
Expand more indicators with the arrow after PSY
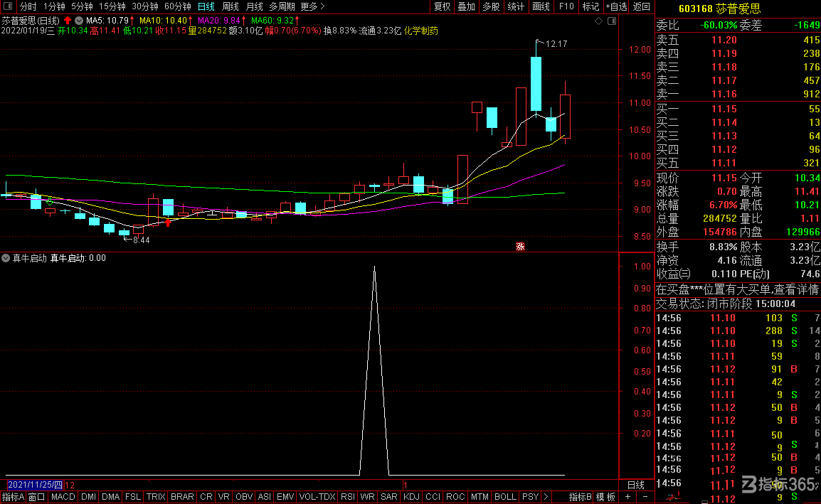546,497
